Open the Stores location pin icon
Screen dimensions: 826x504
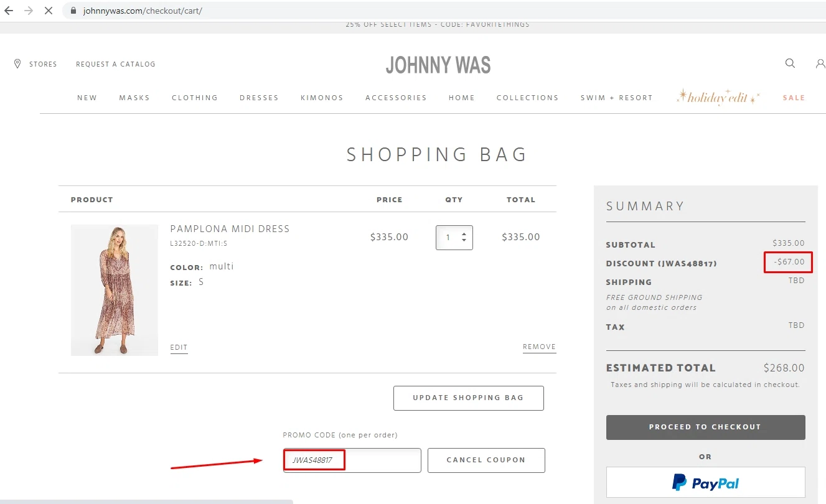(x=17, y=63)
